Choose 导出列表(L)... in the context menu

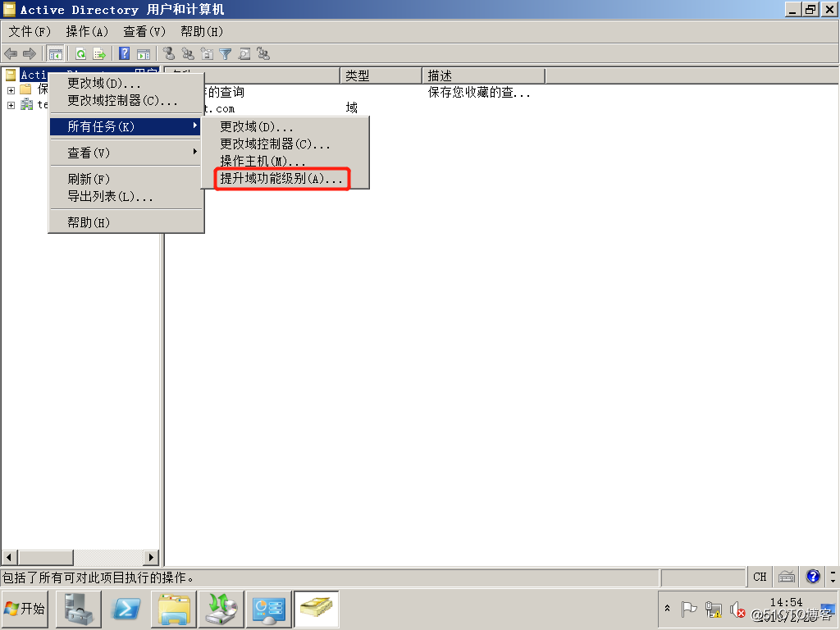click(x=126, y=196)
